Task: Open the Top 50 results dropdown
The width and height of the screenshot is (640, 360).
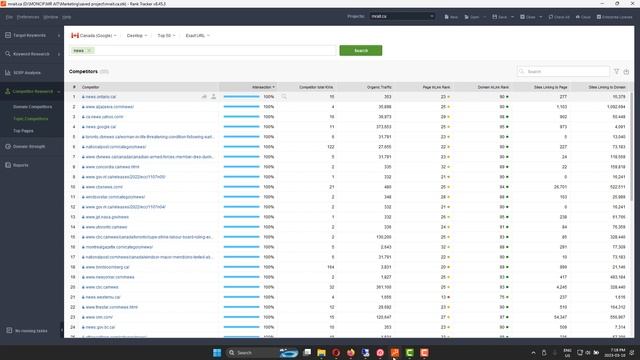Action: tap(166, 36)
